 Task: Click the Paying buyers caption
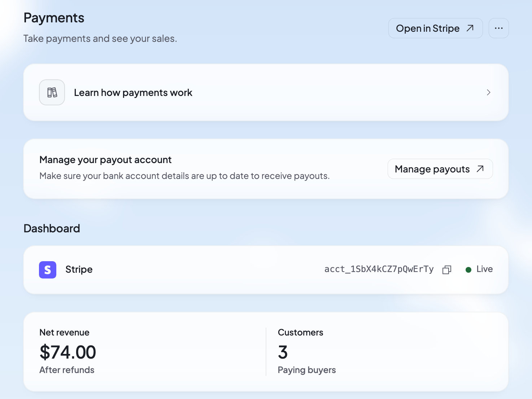pos(307,370)
